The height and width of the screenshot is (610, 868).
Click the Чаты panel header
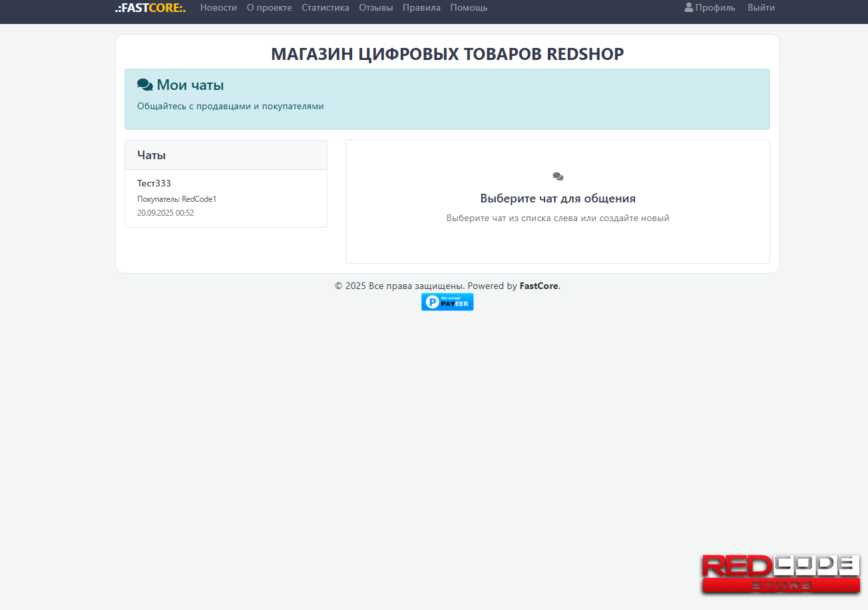click(x=226, y=155)
